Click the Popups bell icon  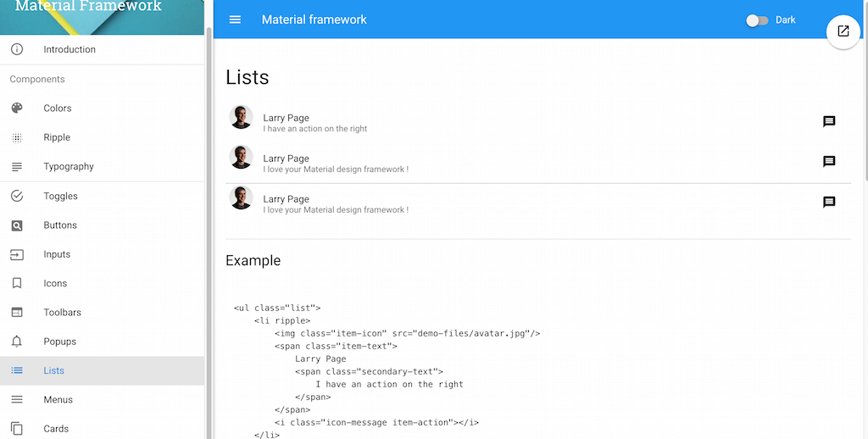coord(17,342)
